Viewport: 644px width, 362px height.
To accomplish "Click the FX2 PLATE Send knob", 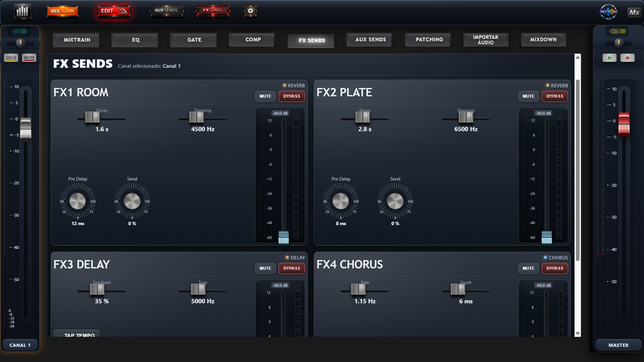I will pos(395,201).
